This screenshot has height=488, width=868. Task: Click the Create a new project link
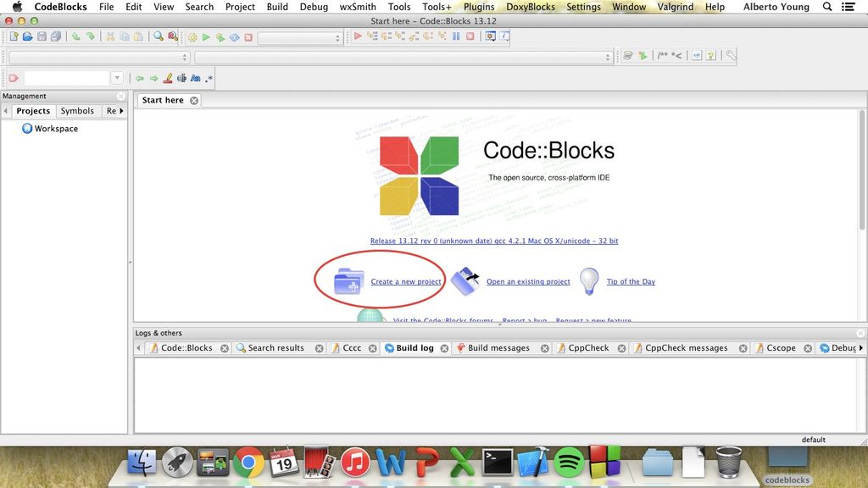406,281
